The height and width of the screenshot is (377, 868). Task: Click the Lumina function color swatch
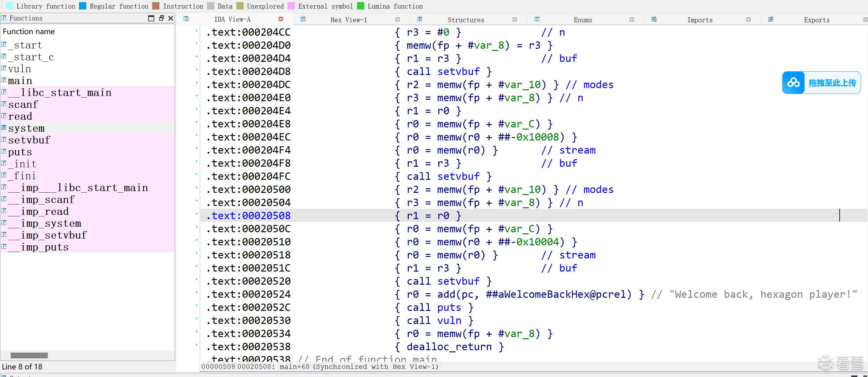(361, 6)
